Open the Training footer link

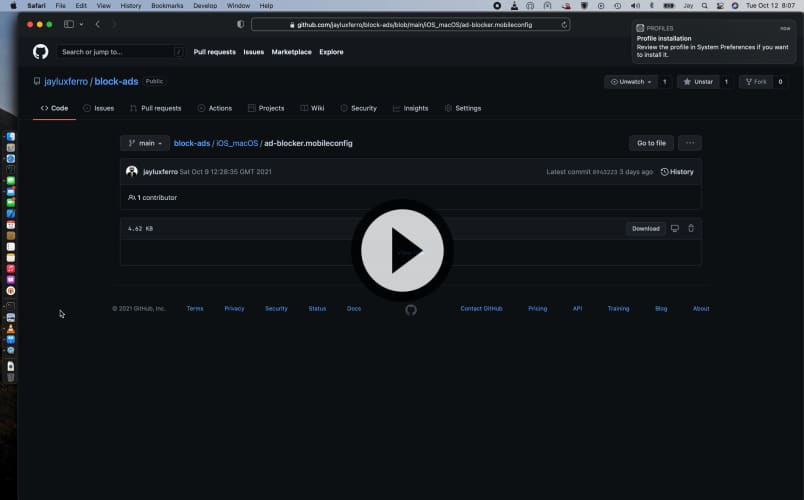618,309
